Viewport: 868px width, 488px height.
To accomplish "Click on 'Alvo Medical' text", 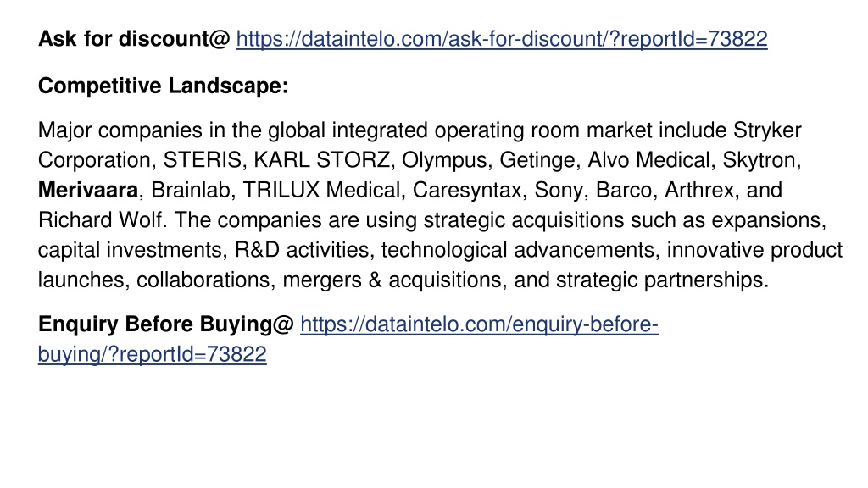I will click(x=648, y=160).
